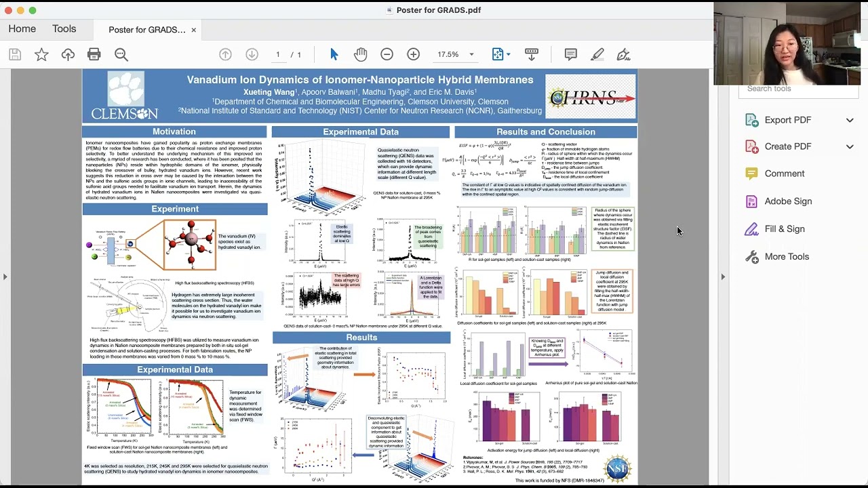Click the Search tools field
868x488 pixels.
coord(799,89)
